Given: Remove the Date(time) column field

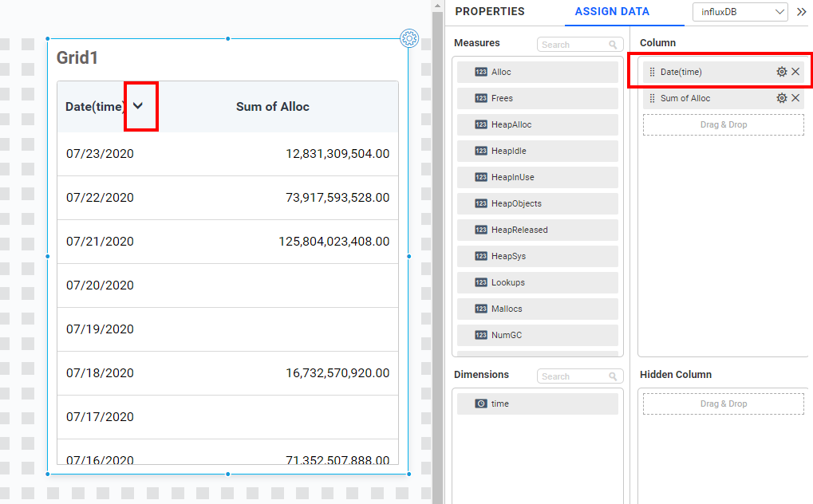Looking at the screenshot, I should 795,71.
